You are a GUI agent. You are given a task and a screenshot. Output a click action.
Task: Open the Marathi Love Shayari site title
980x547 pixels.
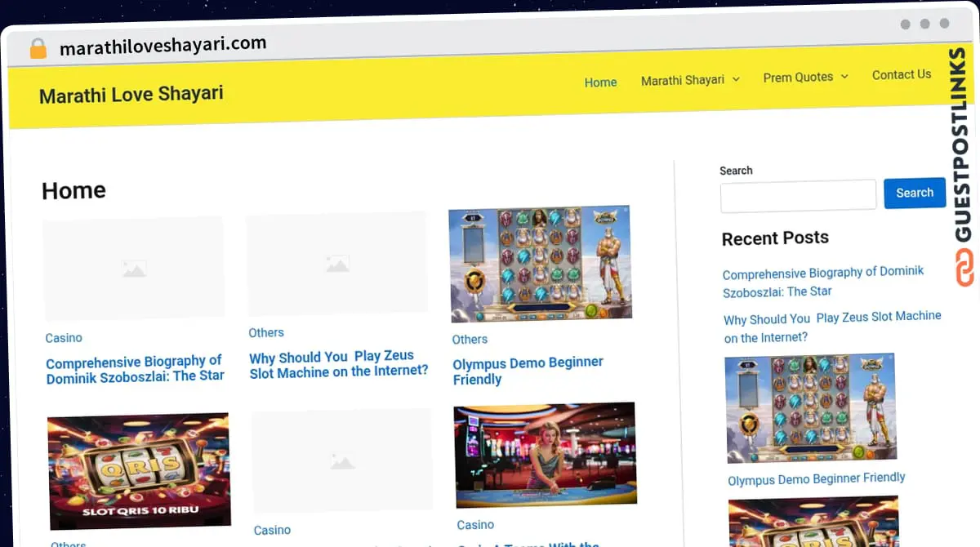(x=131, y=95)
